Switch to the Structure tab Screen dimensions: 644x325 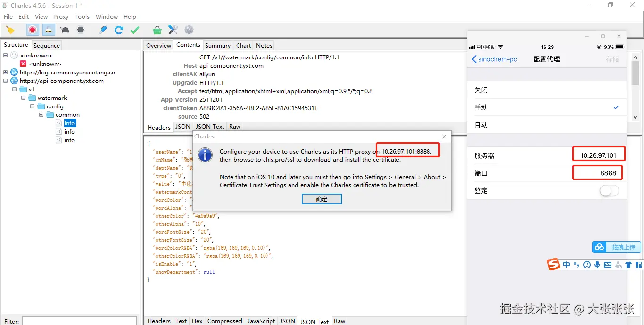16,45
